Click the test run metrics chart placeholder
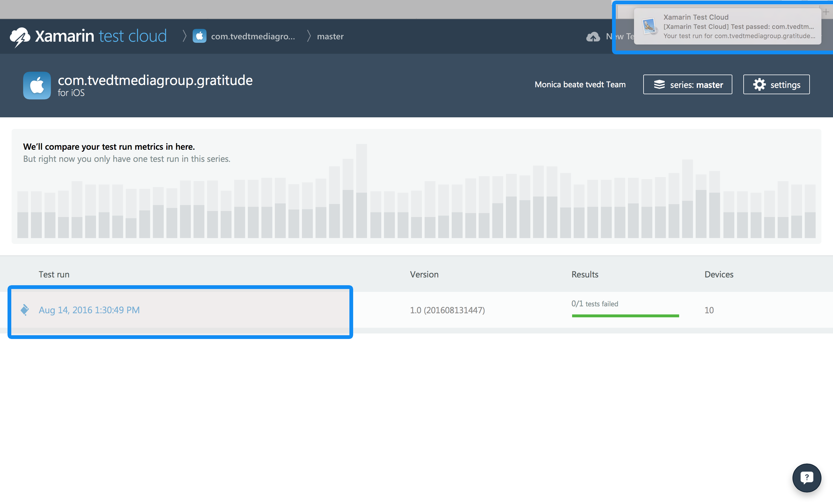This screenshot has width=833, height=504. (416, 186)
